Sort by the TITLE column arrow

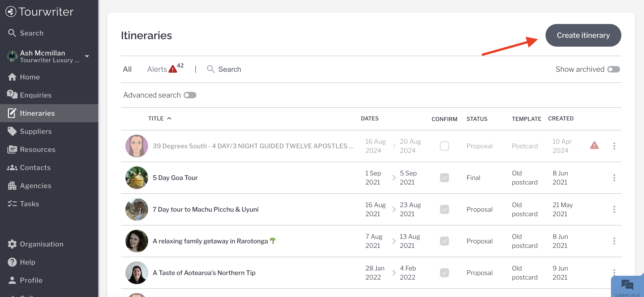169,118
